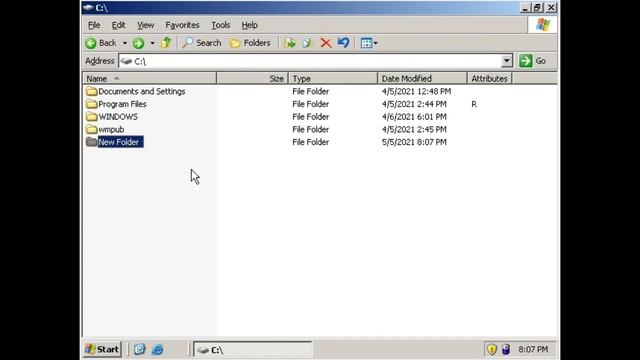Click the blue system tray icon
Viewport: 640px width, 360px height.
[x=506, y=349]
